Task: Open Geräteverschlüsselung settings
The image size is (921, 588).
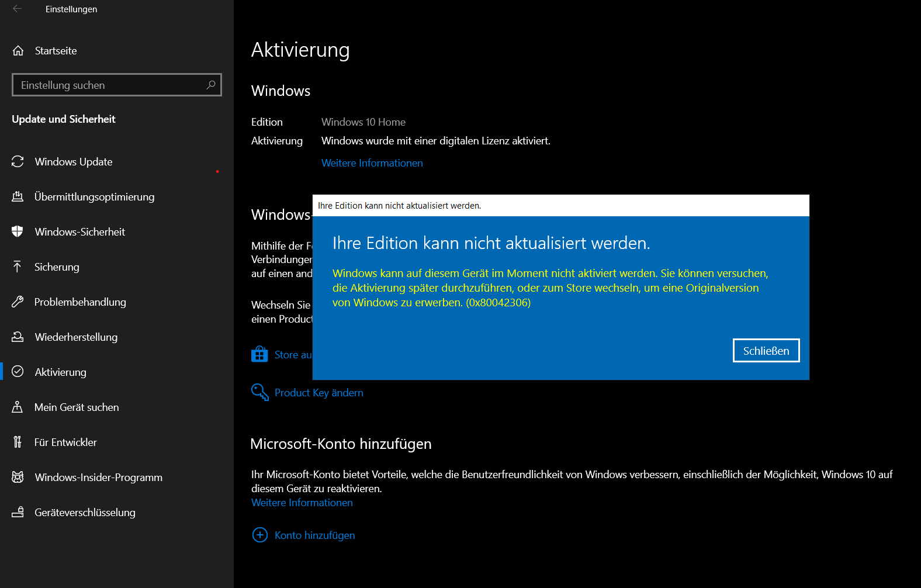Action: [x=117, y=512]
